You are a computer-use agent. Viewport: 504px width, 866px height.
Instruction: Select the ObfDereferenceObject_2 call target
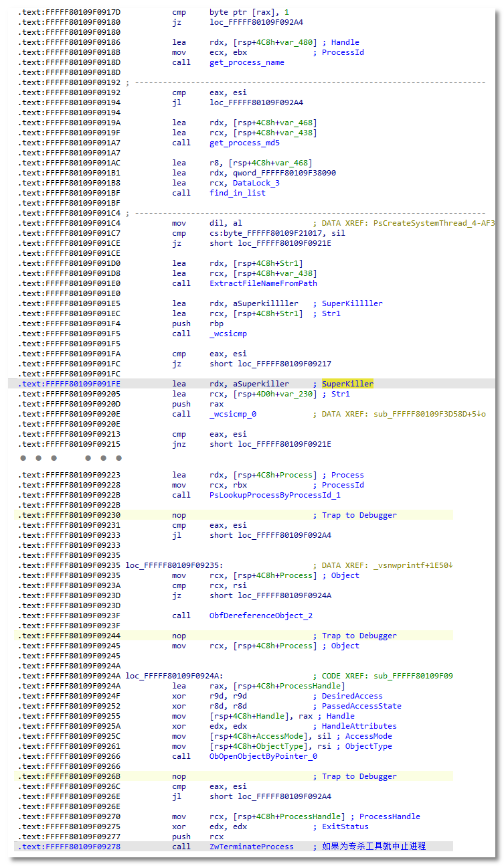tap(260, 616)
